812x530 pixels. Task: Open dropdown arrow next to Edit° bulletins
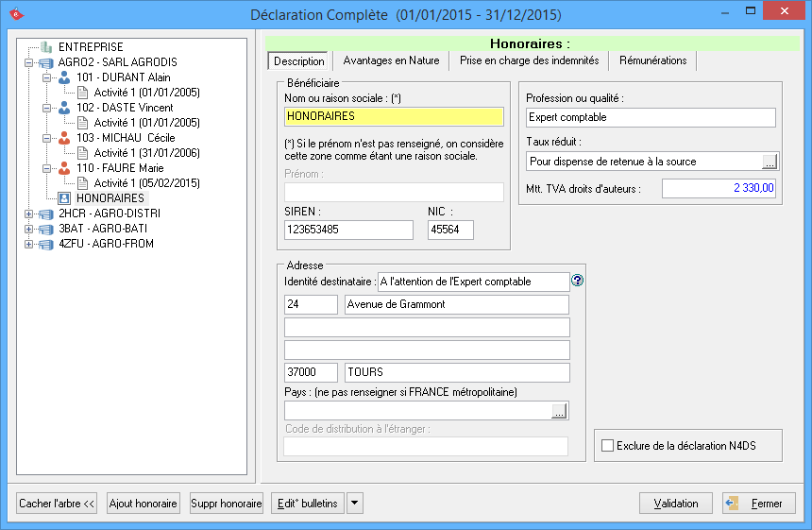click(x=354, y=504)
